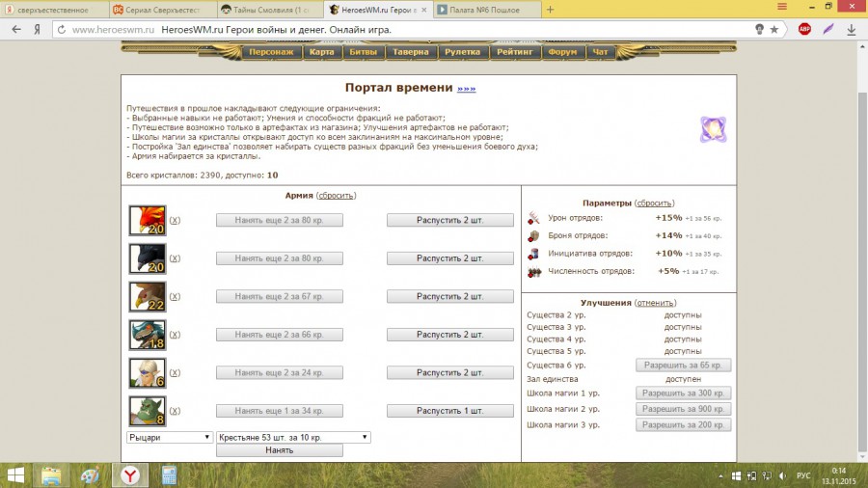Viewport: 868px width, 488px height.
Task: Cancel upgrades via отменить link
Action: (x=656, y=303)
